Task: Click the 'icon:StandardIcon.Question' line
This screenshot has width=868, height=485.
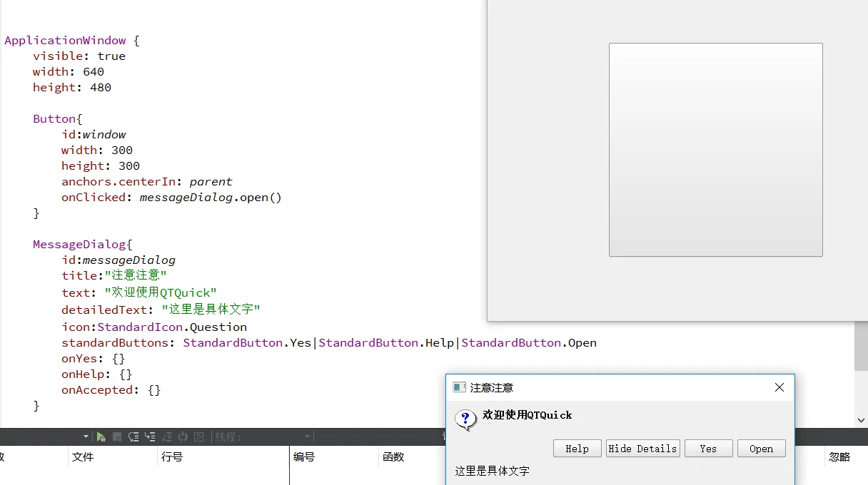Action: [x=154, y=327]
